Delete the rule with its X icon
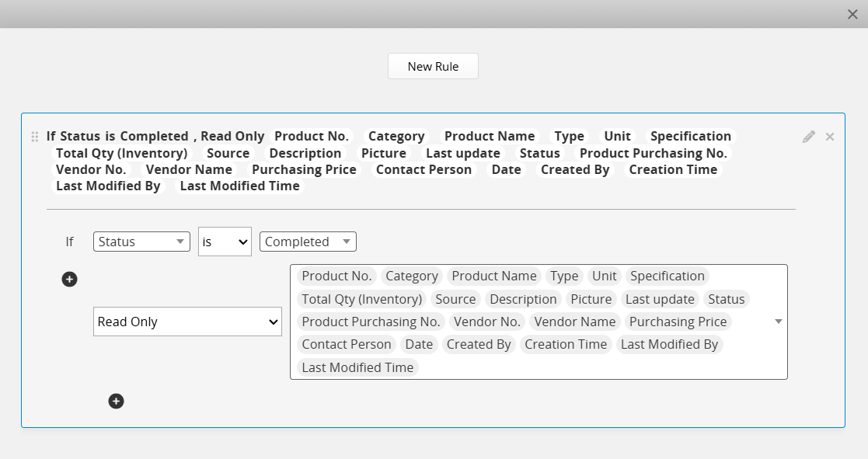 tap(830, 137)
